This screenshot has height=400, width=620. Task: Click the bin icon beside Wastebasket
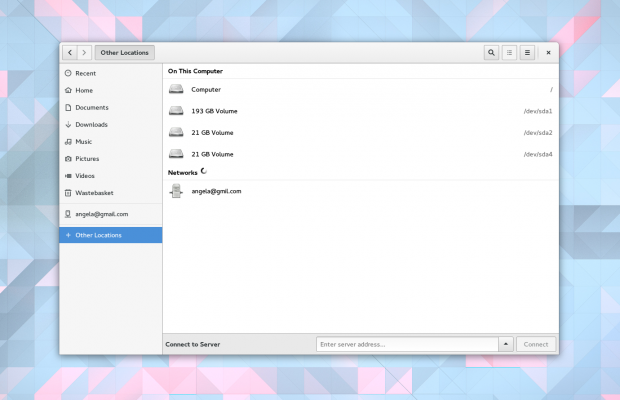[x=68, y=193]
